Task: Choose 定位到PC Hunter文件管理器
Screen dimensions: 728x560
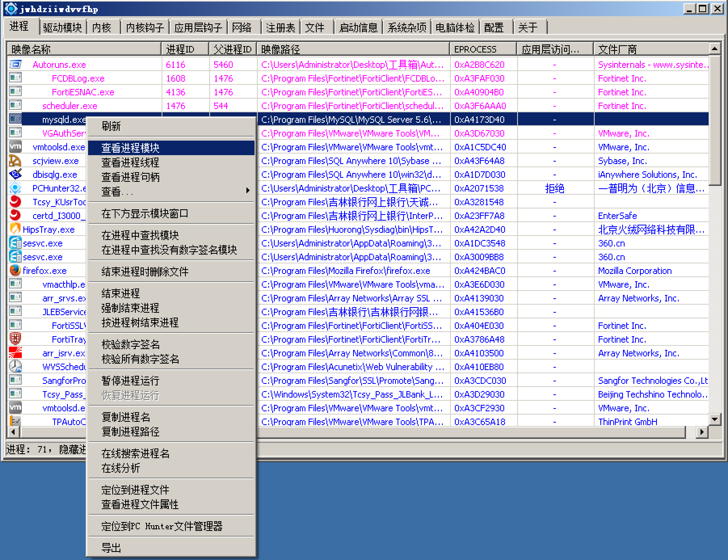Action: pos(171,526)
